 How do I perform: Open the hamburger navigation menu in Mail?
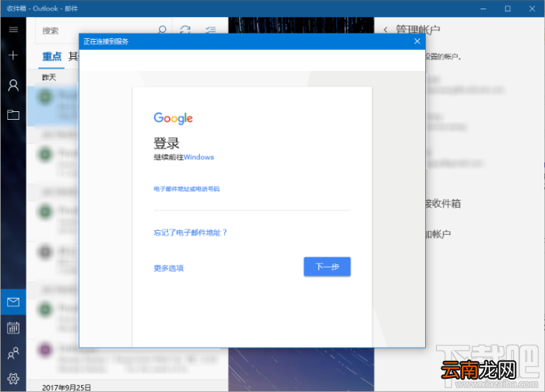click(13, 30)
